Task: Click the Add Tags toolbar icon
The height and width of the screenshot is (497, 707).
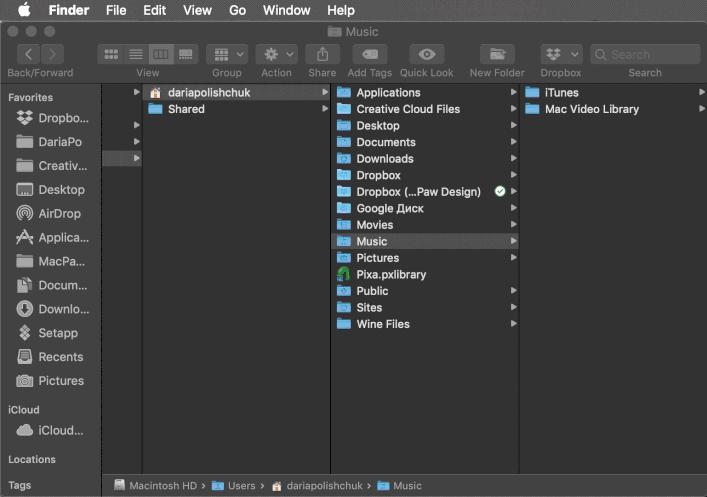Action: (370, 55)
